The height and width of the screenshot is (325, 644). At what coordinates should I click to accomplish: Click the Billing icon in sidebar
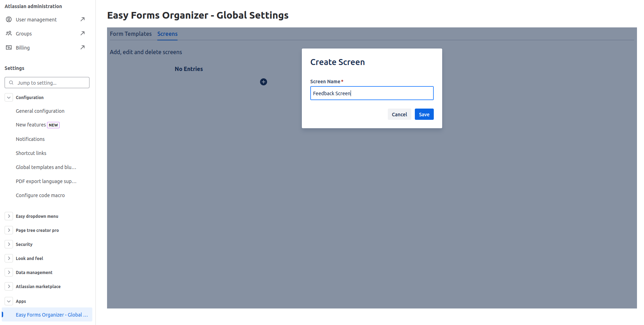[9, 47]
